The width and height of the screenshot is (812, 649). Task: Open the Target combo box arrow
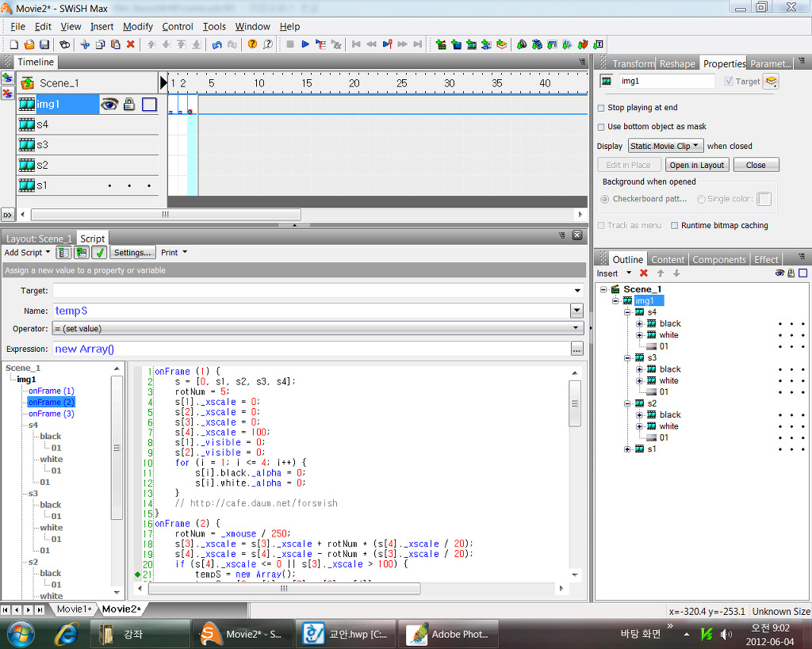click(x=577, y=291)
